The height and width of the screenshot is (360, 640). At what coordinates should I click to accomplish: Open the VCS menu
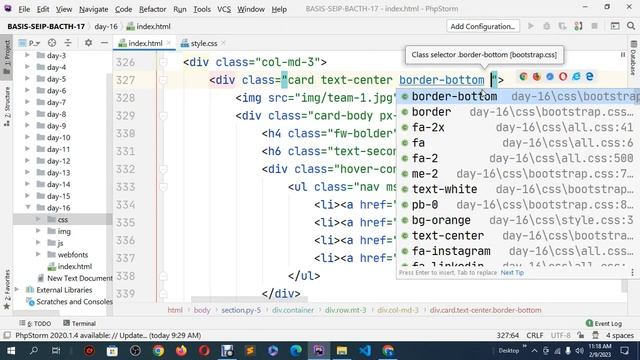point(224,9)
